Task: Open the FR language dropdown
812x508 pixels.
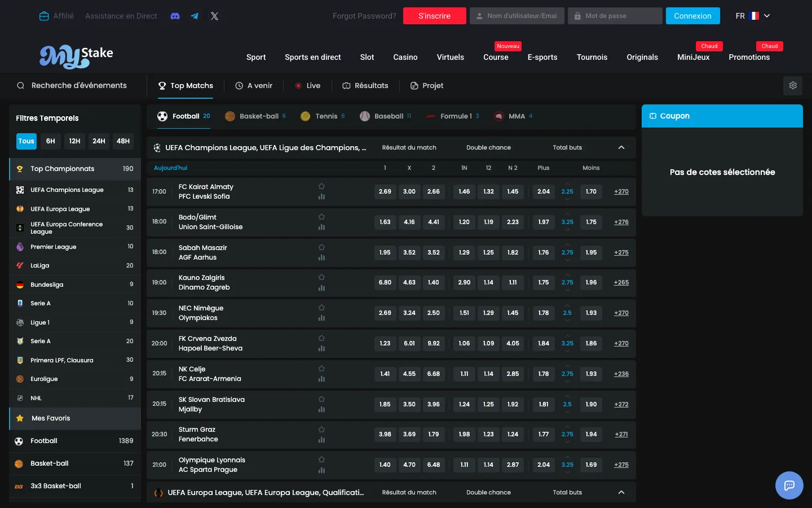Action: pos(753,16)
